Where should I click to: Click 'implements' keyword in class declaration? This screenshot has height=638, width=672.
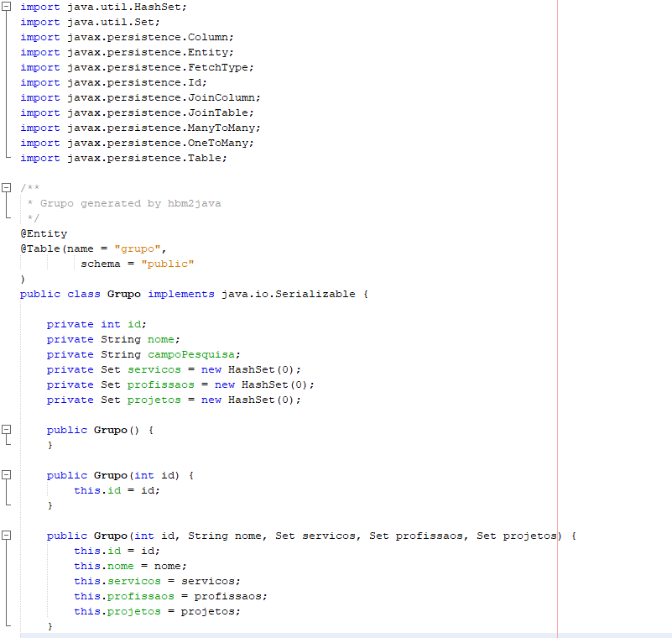(181, 294)
